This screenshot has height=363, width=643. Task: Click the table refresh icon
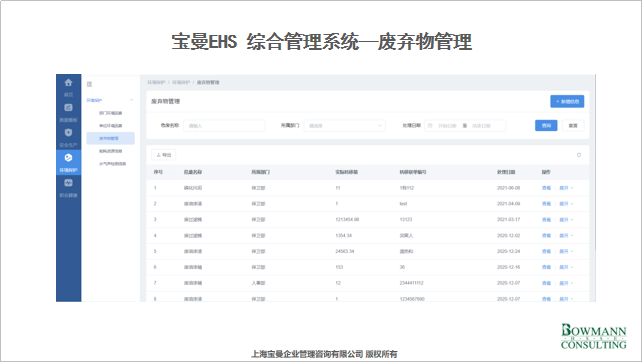click(x=579, y=155)
